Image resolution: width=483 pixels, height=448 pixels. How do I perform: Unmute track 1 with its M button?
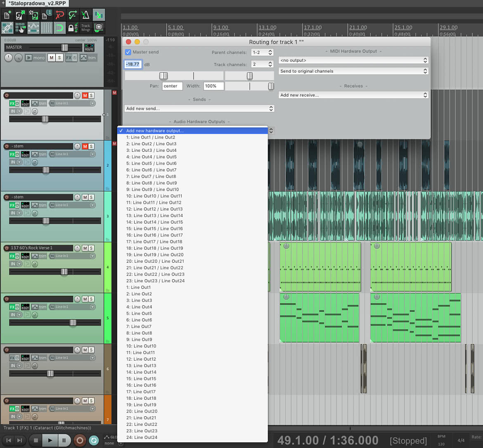click(x=85, y=95)
